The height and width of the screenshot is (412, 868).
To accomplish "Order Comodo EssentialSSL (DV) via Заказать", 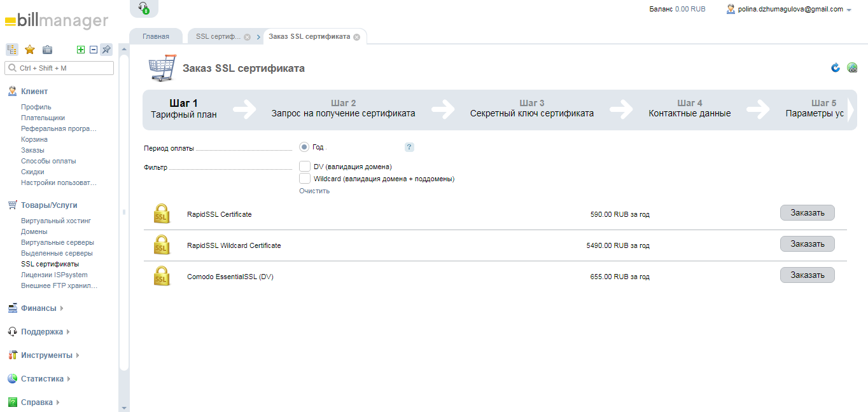I will pyautogui.click(x=807, y=275).
